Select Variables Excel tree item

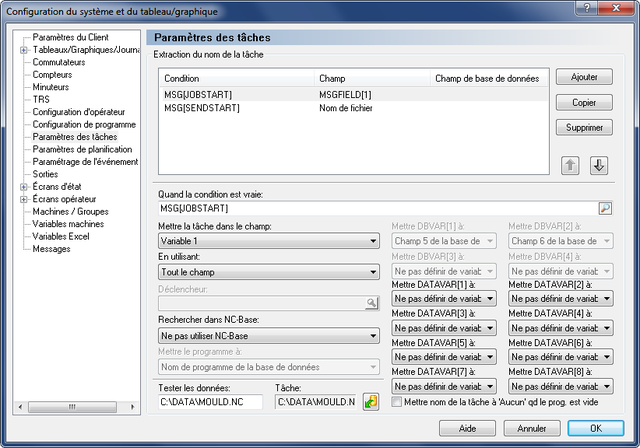click(x=61, y=237)
